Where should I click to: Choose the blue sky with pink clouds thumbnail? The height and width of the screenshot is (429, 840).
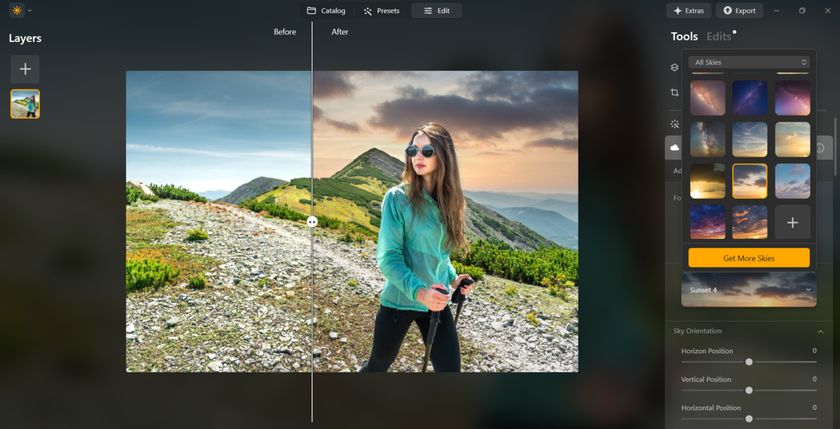pos(792,181)
